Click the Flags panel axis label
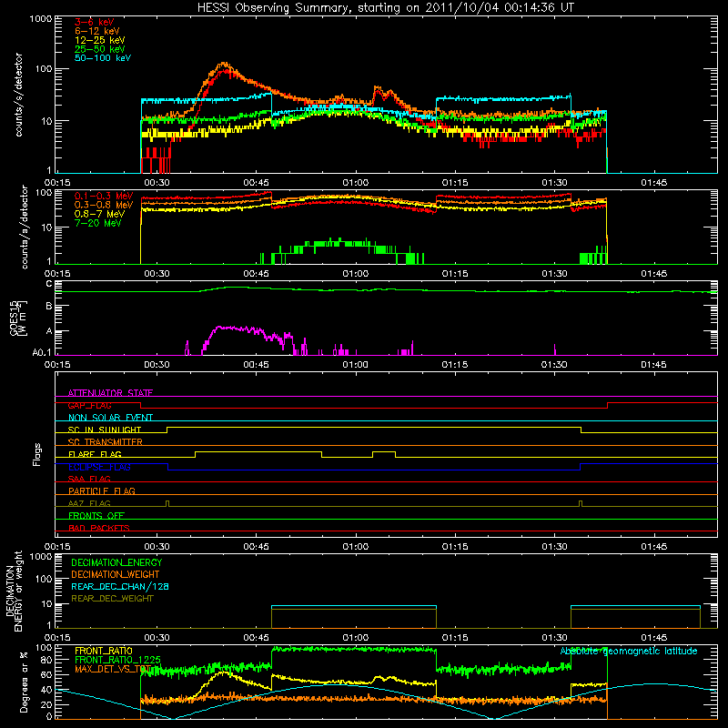The height and width of the screenshot is (728, 728). [37, 454]
